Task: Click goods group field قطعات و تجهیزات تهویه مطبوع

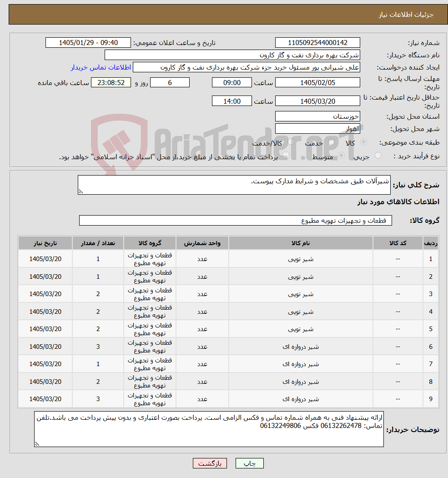Action: click(x=235, y=221)
